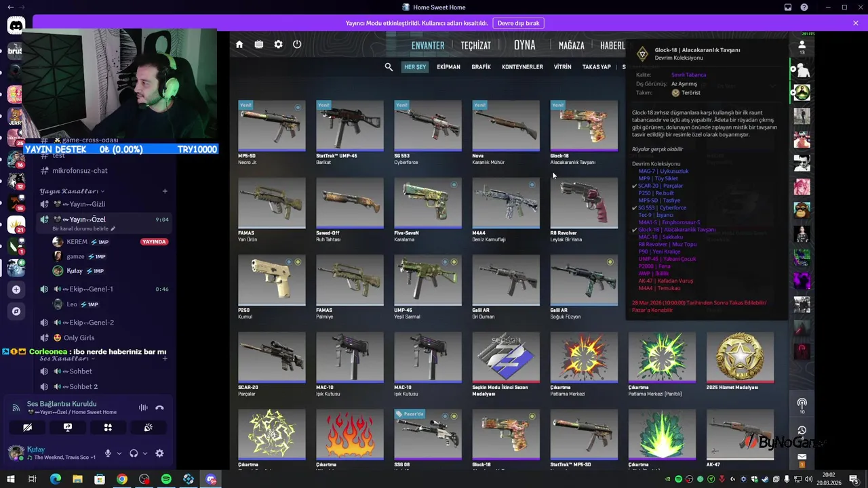Open the mikrofonsuz-chat text channel
This screenshot has height=488, width=868.
(x=104, y=171)
